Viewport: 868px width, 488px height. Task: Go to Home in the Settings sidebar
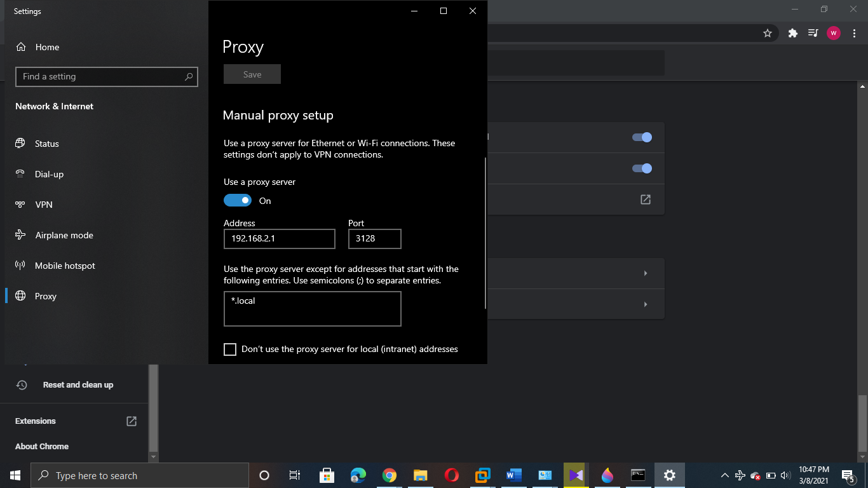[x=48, y=46]
